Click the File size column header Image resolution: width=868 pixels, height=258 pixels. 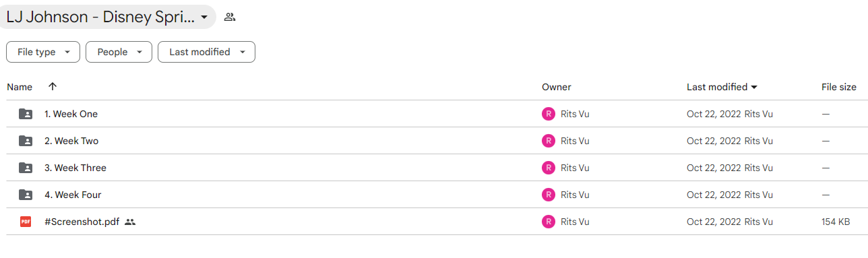point(839,87)
